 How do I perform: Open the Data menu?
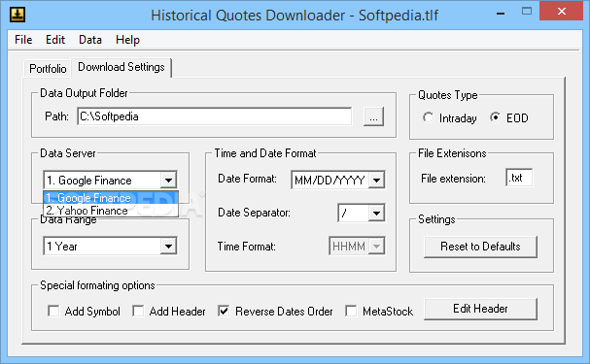[90, 40]
